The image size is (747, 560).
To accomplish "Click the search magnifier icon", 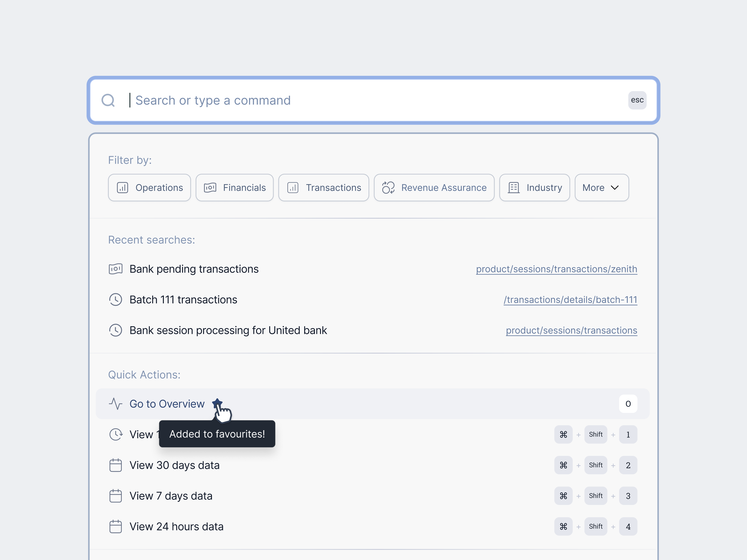I will 108,100.
